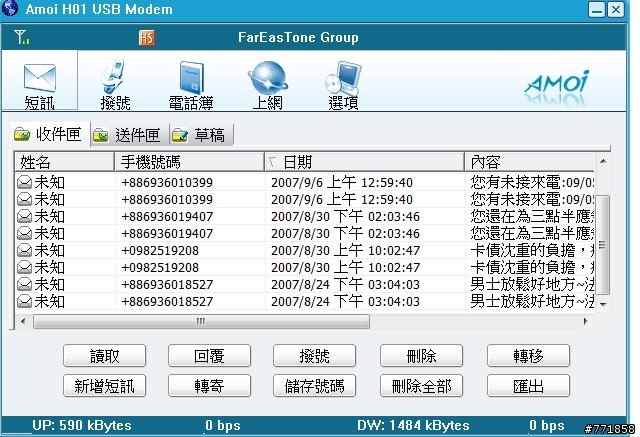The height and width of the screenshot is (437, 640).
Task: Click the 匯出 export button
Action: [529, 386]
